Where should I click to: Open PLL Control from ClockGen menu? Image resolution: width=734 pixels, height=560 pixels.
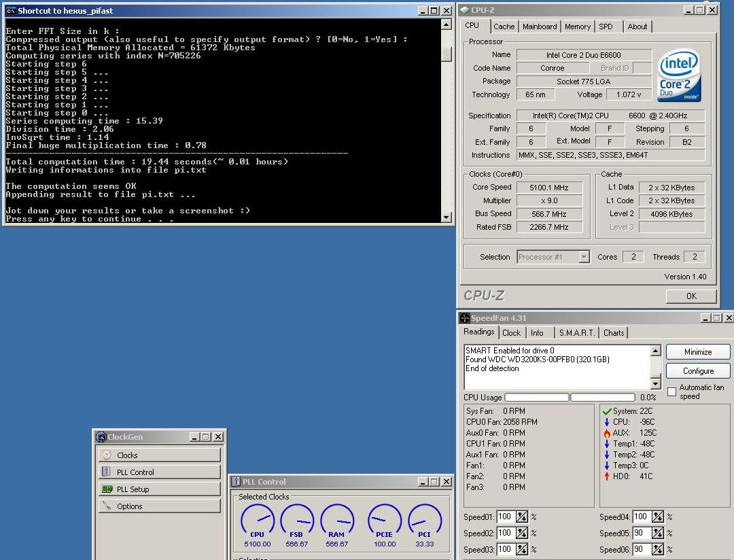click(x=160, y=472)
